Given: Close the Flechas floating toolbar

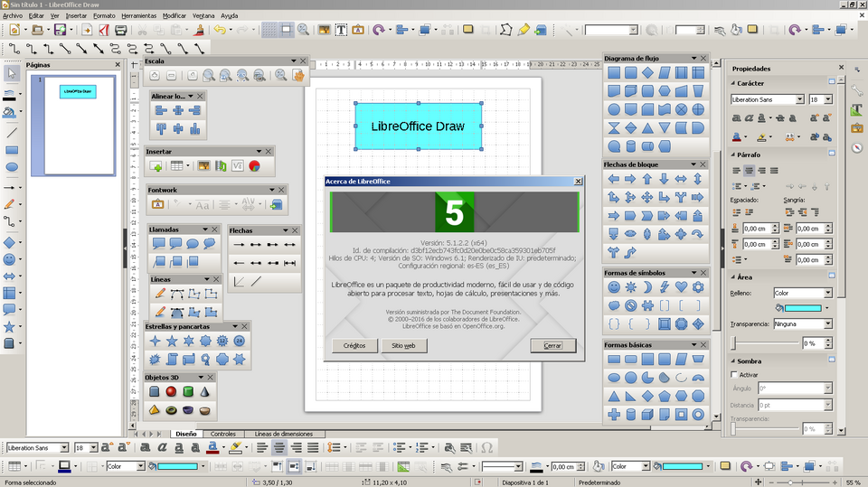Looking at the screenshot, I should coord(295,230).
